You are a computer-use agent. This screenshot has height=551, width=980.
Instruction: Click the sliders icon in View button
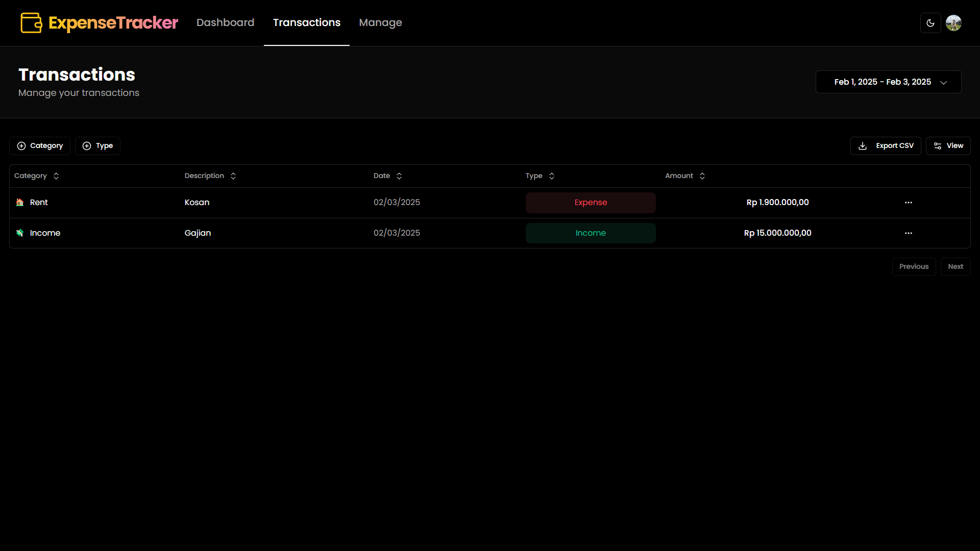(938, 146)
